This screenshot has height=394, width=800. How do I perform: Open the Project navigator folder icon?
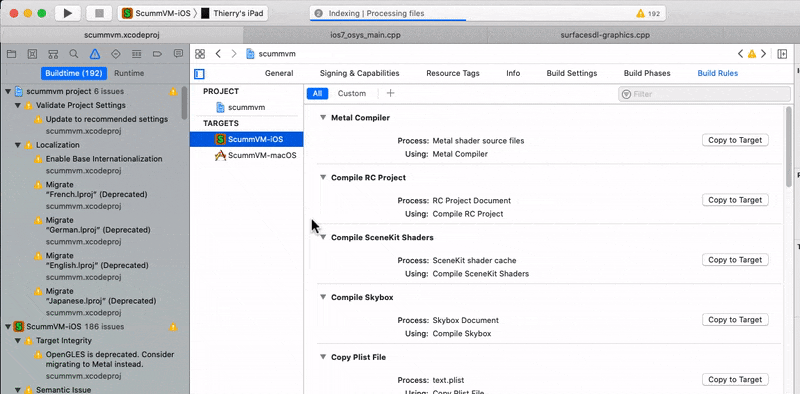(x=11, y=54)
